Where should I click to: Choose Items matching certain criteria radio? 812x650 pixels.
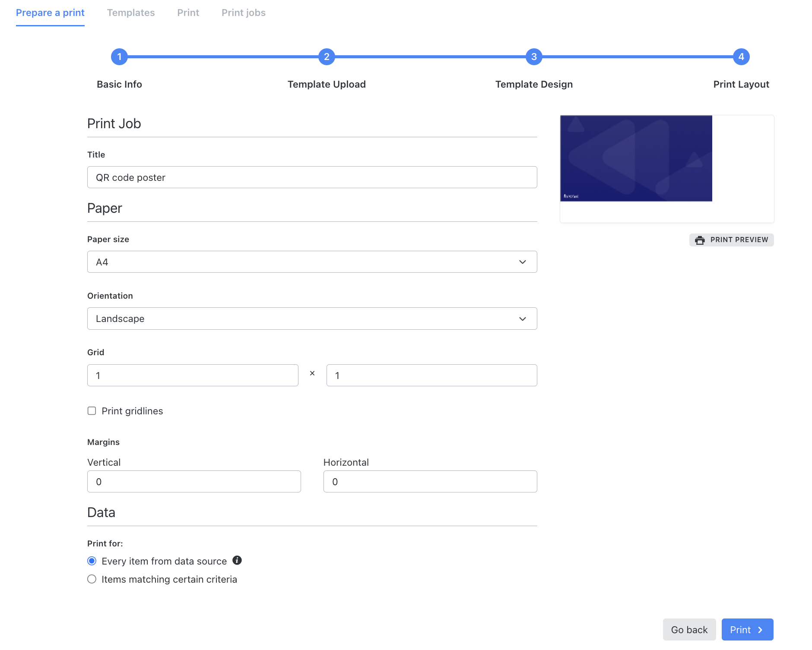92,579
